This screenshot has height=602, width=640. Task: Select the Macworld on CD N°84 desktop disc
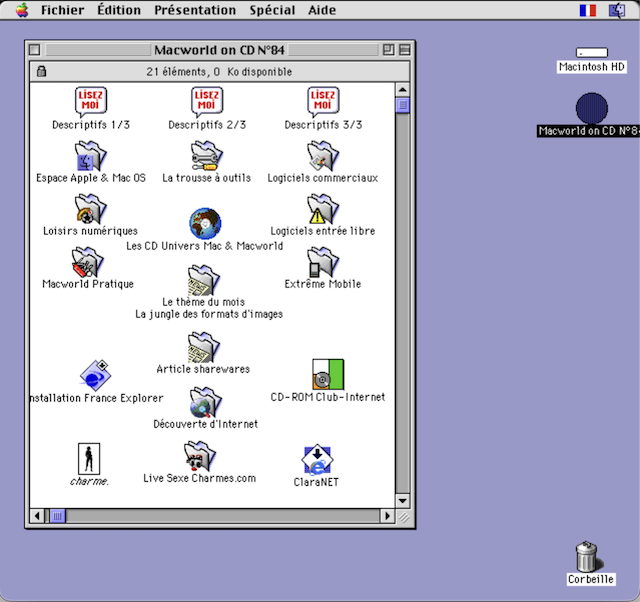(592, 109)
